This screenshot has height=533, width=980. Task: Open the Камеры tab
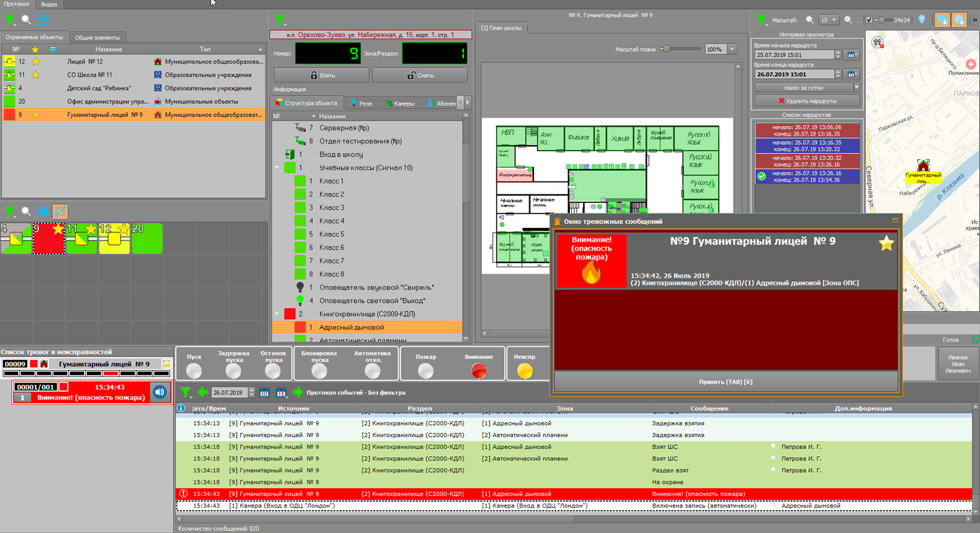click(x=399, y=104)
